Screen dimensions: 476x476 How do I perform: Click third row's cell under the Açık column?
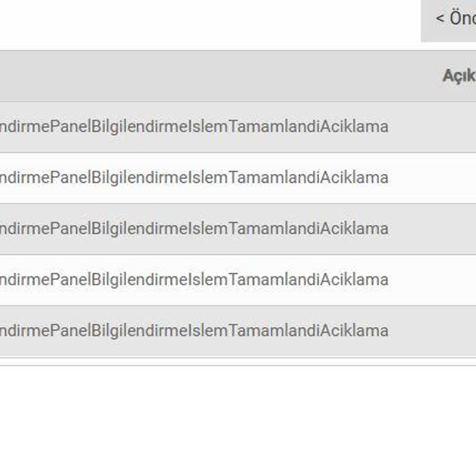(x=459, y=228)
